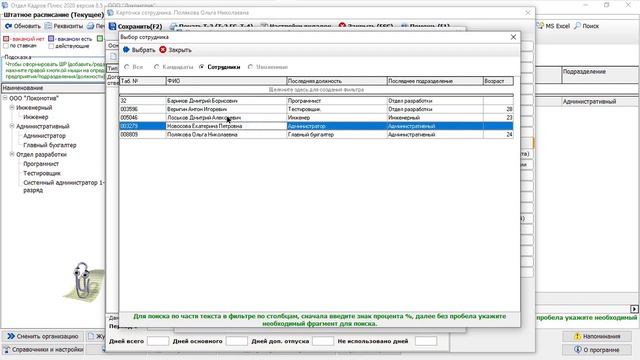This screenshot has width=640, height=360.
Task: Click the filter creation row under the headers
Action: pos(316,89)
